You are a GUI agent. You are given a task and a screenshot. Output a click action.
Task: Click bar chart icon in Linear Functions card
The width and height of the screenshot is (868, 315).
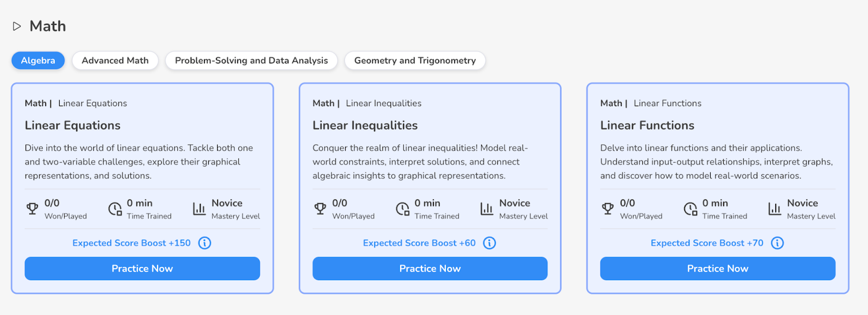[x=774, y=209]
